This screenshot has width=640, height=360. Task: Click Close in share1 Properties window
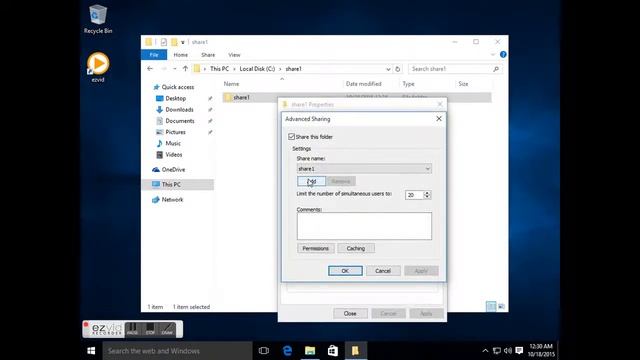coord(350,313)
